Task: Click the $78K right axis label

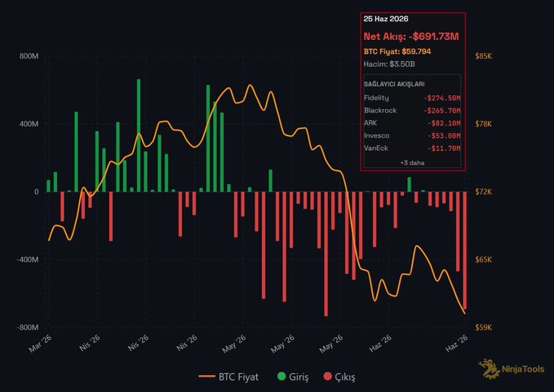Action: pos(483,124)
